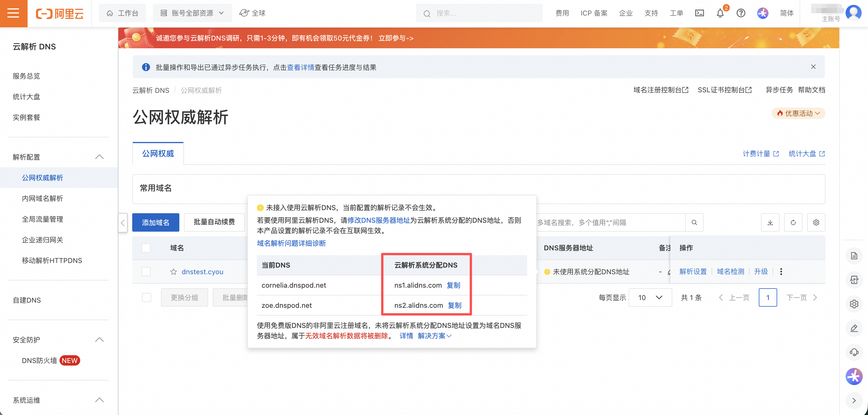Click the help question mark icon
The width and height of the screenshot is (868, 415).
tap(741, 14)
